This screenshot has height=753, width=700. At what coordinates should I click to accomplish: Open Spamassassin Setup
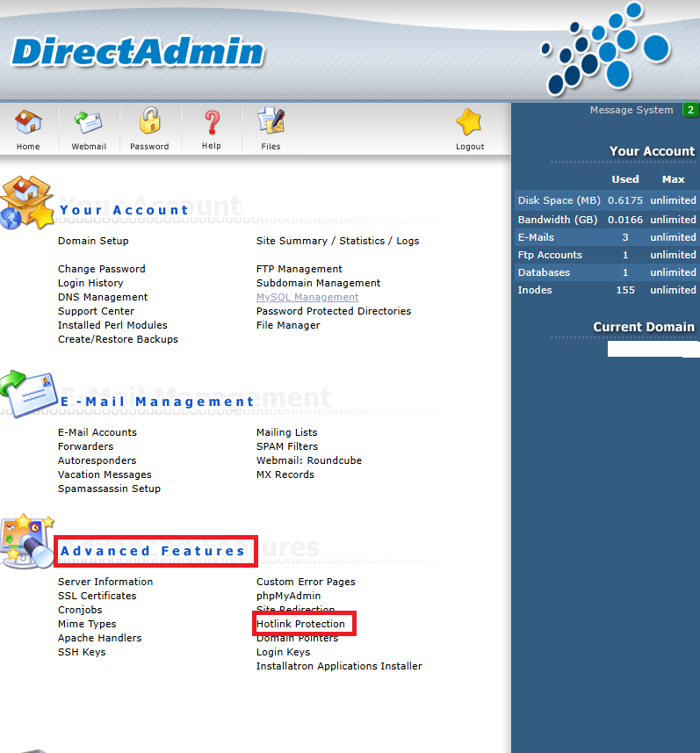110,489
